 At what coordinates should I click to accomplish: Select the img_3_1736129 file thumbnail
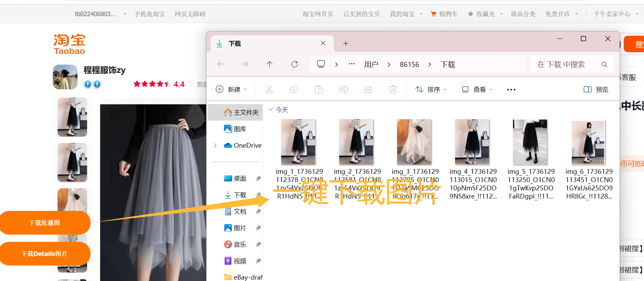414,142
